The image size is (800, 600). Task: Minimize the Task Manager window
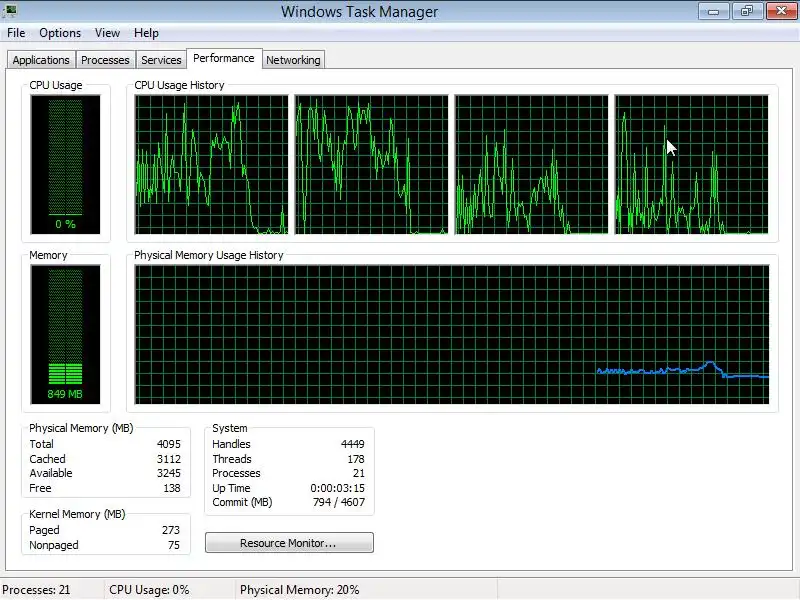click(713, 11)
